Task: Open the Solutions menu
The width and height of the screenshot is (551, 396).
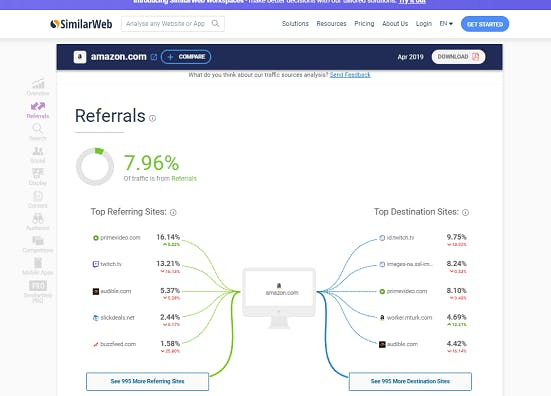Action: pyautogui.click(x=295, y=24)
